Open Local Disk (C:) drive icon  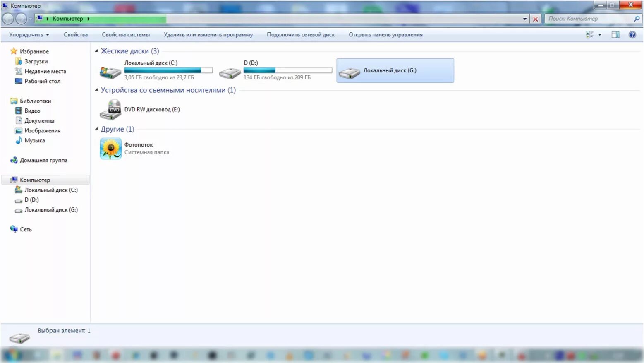[110, 72]
